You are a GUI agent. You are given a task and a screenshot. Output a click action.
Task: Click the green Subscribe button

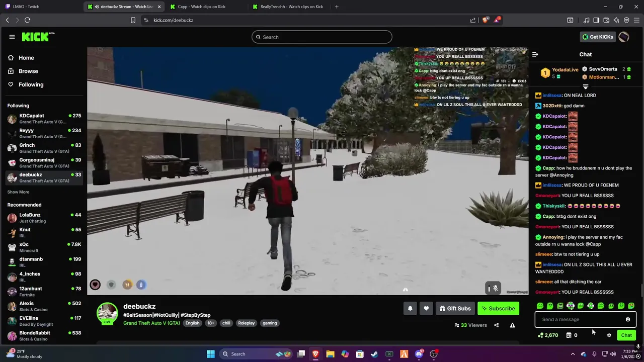pyautogui.click(x=498, y=308)
